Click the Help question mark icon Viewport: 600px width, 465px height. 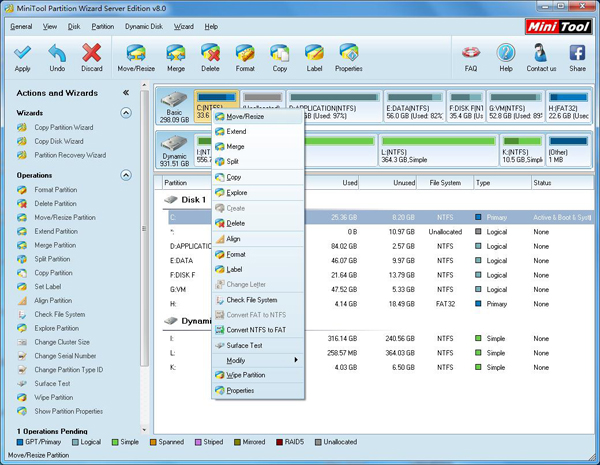[505, 53]
